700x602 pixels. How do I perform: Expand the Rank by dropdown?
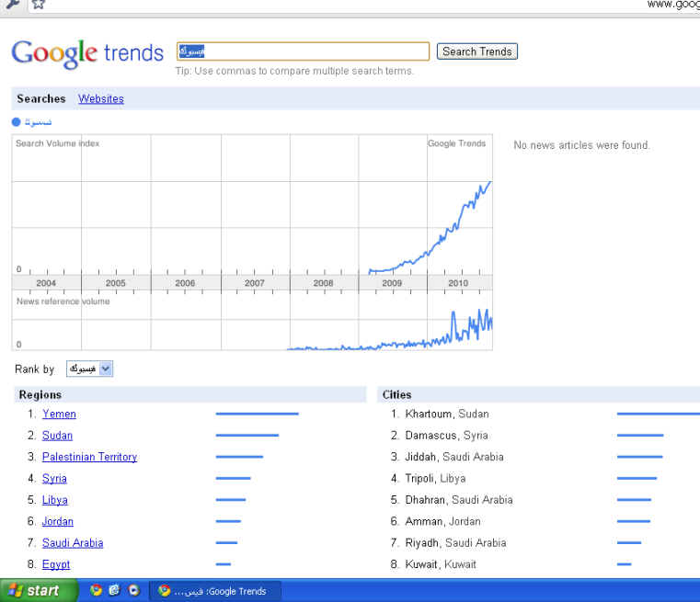tap(105, 369)
